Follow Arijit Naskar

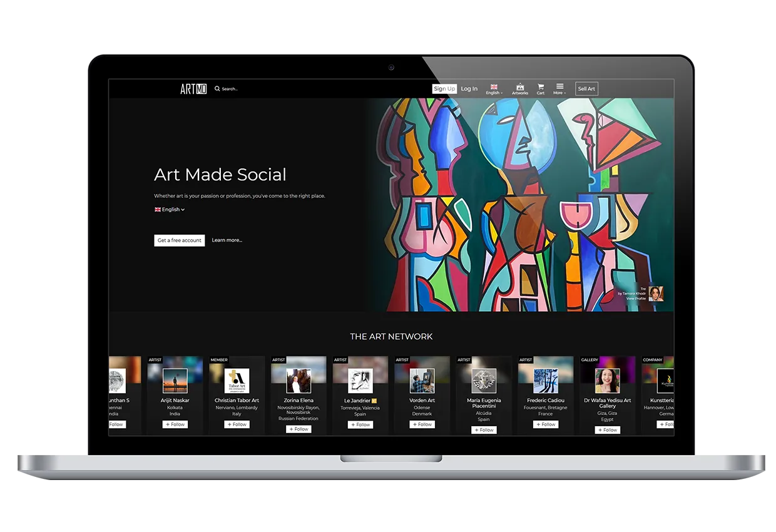[x=175, y=424]
